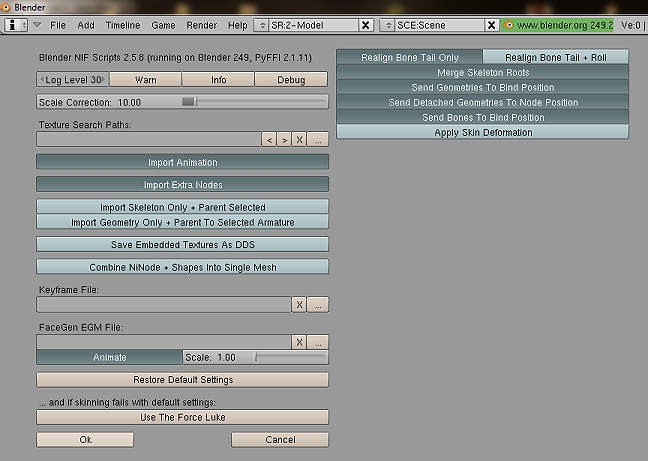Open the Render menu
Image resolution: width=648 pixels, height=461 pixels.
tap(202, 25)
